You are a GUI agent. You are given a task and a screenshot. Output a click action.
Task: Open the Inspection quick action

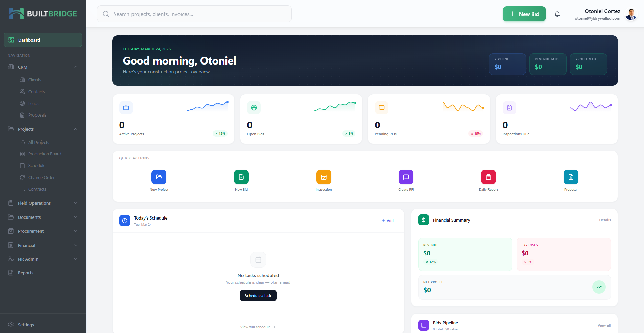click(x=324, y=177)
